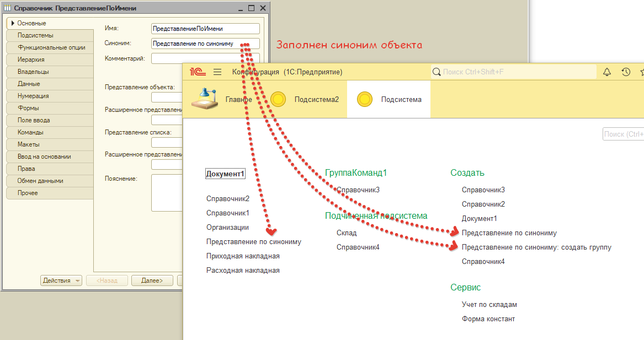Select the Основные tab in catalog window
Viewport: 644px width, 340px height.
point(50,23)
